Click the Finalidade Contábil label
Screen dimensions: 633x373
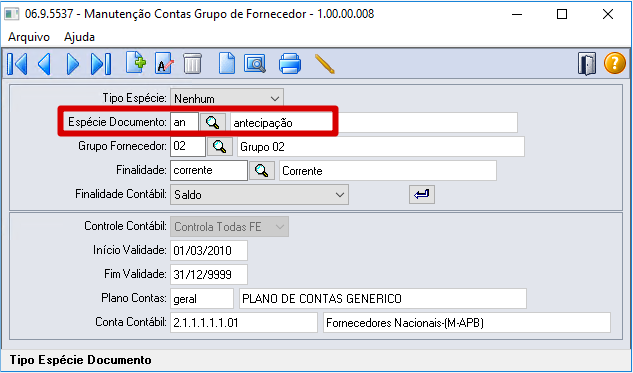point(121,194)
